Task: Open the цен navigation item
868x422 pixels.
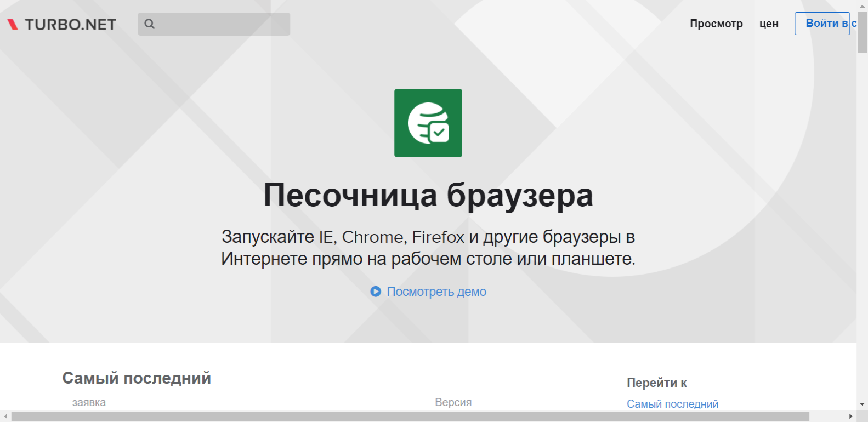Action: tap(769, 24)
